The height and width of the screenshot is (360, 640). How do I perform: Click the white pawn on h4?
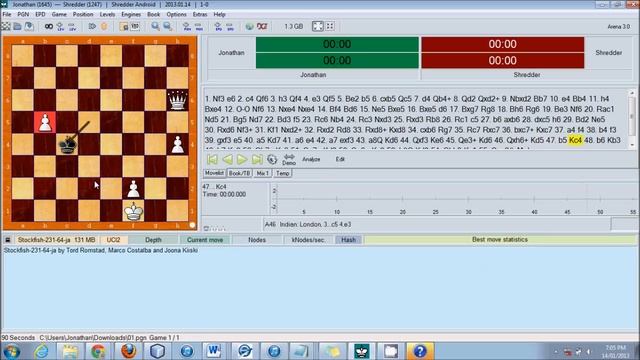(178, 144)
